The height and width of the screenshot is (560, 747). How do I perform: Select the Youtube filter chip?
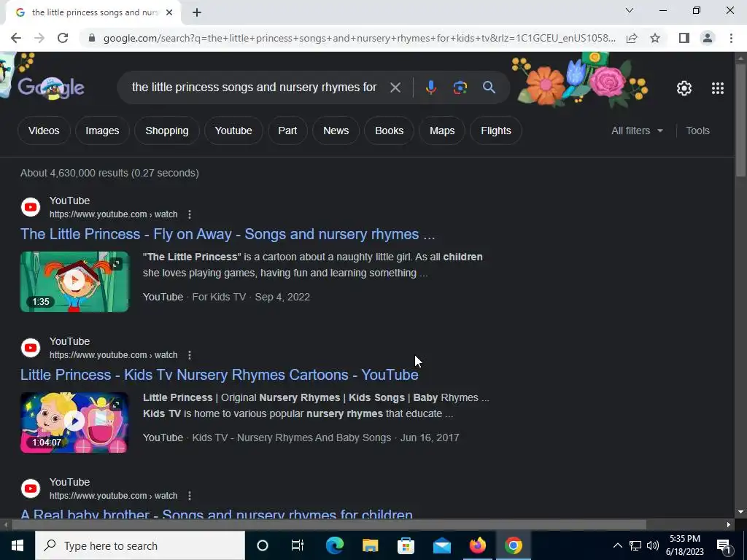coord(233,131)
